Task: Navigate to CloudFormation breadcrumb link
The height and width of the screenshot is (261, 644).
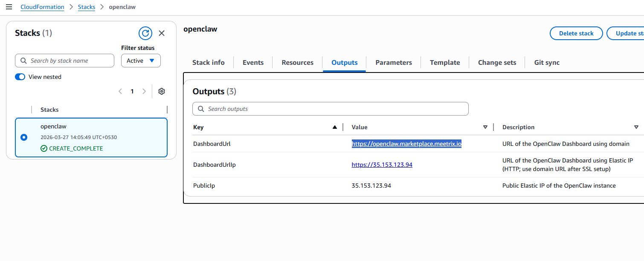Action: (x=42, y=7)
